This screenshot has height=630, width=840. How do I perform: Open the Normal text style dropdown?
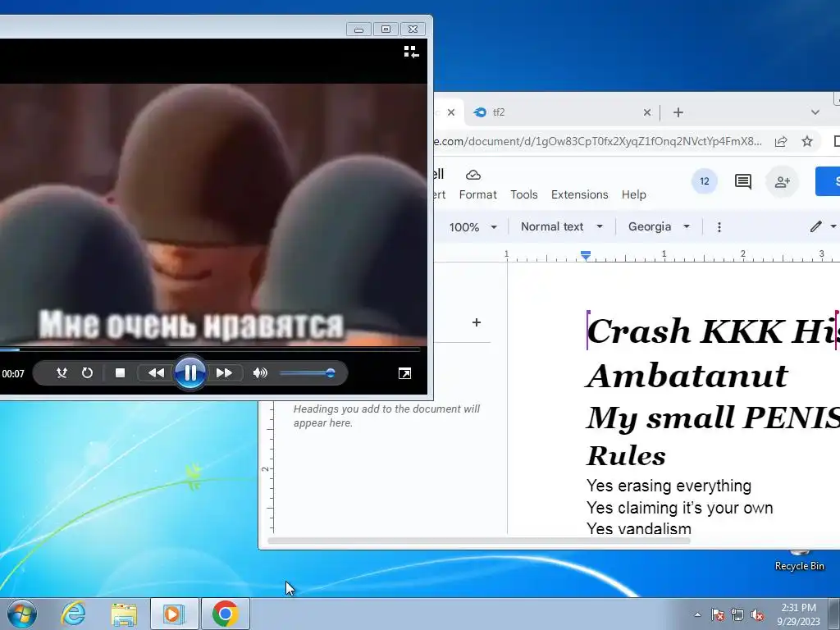coord(561,226)
